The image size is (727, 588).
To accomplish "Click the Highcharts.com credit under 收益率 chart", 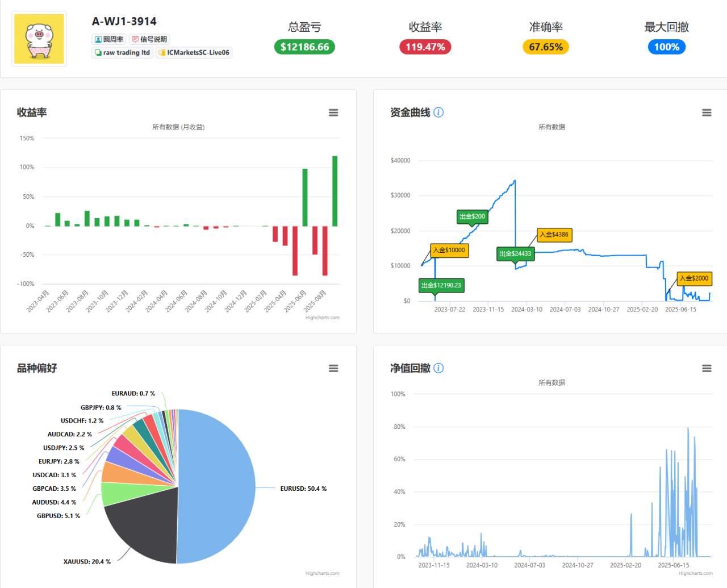I will tap(322, 318).
